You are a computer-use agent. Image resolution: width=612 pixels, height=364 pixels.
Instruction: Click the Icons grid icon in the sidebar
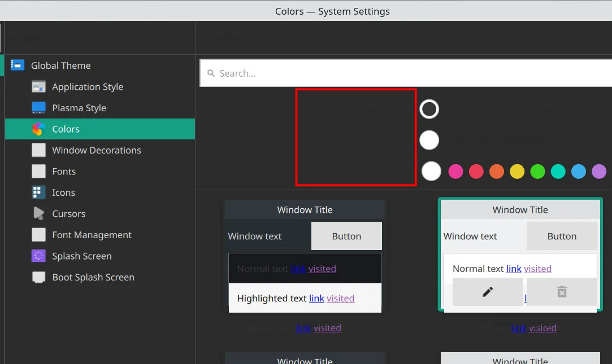38,192
